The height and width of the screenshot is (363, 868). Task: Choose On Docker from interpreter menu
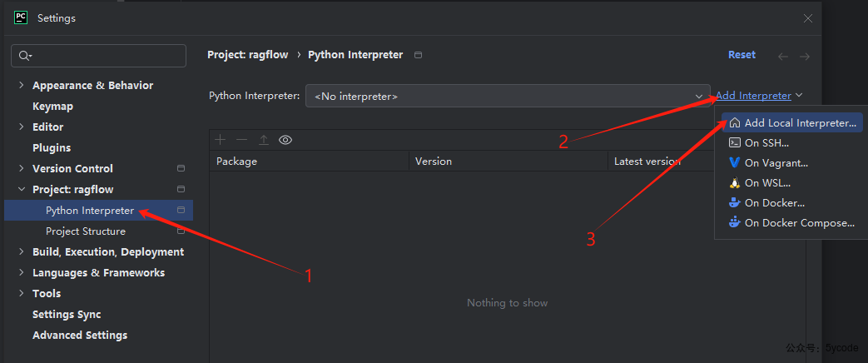(x=791, y=202)
